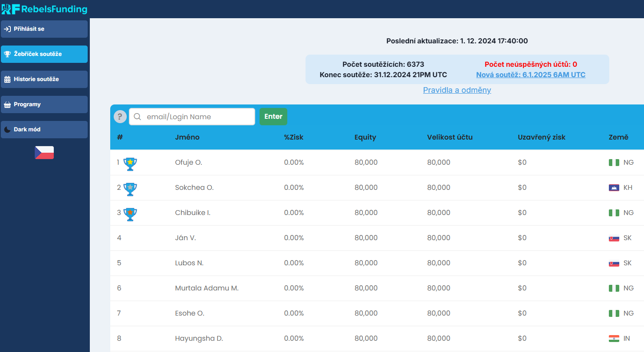Viewport: 644px width, 352px height.
Task: Go to Programy section
Action: (44, 104)
